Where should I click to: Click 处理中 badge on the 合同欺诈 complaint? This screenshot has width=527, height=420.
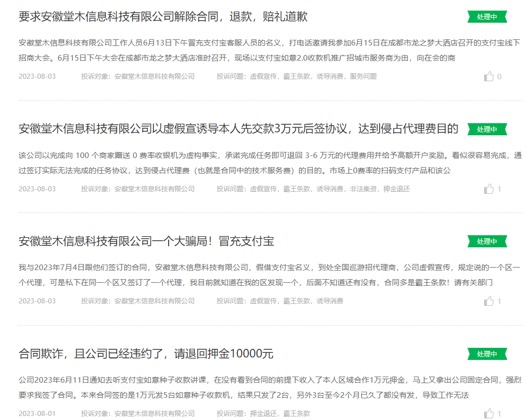tap(487, 354)
